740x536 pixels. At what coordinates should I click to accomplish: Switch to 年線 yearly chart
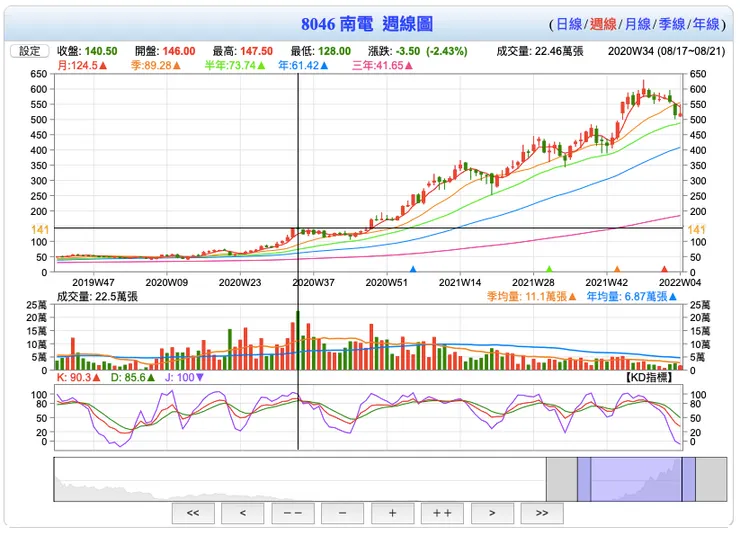point(706,24)
